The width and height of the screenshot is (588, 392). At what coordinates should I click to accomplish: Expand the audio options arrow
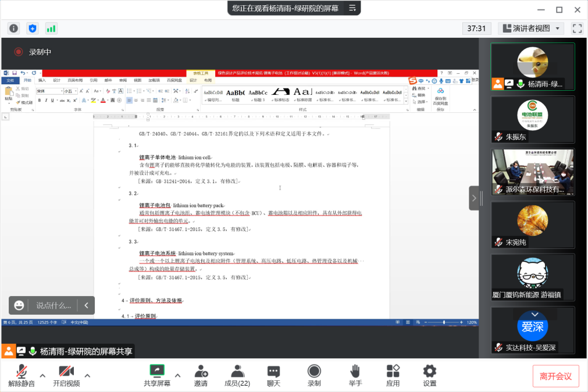point(42,375)
